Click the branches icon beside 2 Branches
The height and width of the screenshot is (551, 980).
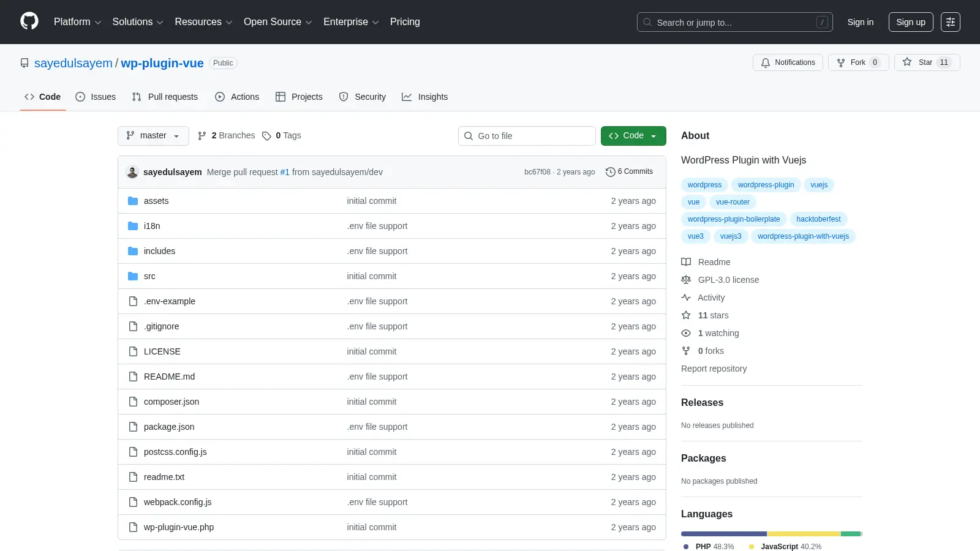(202, 136)
